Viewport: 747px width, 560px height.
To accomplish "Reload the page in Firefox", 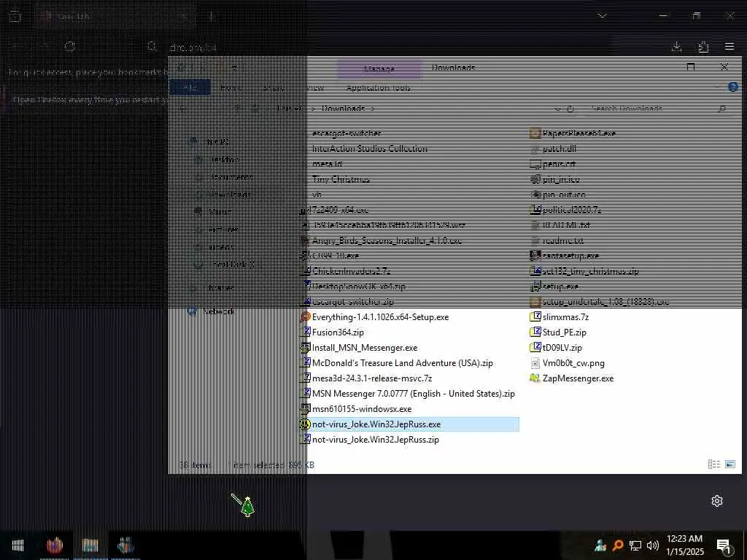I will pyautogui.click(x=69, y=47).
